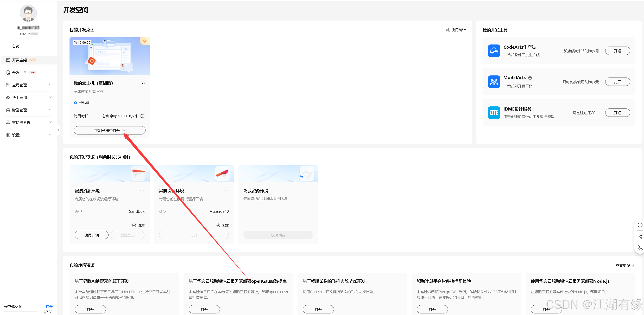
Task: Open more options for my cloud host
Action: pyautogui.click(x=143, y=83)
